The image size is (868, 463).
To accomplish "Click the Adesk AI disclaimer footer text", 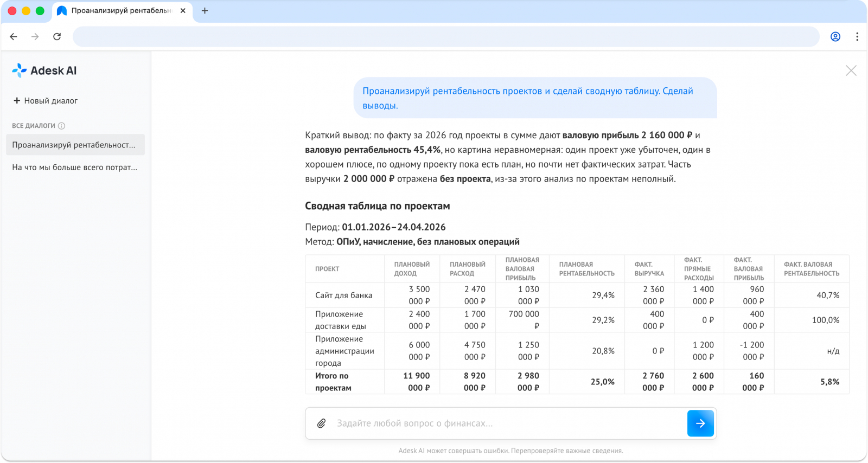I will click(510, 451).
